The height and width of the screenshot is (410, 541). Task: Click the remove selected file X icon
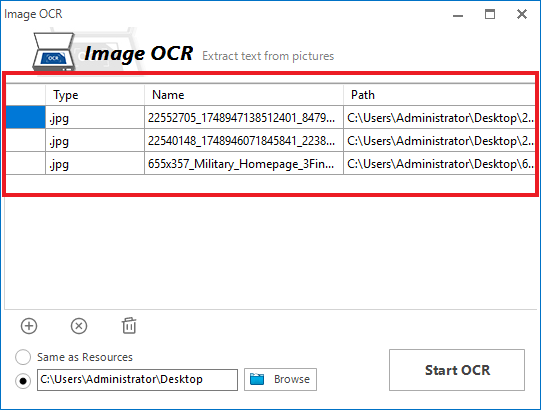click(x=79, y=326)
